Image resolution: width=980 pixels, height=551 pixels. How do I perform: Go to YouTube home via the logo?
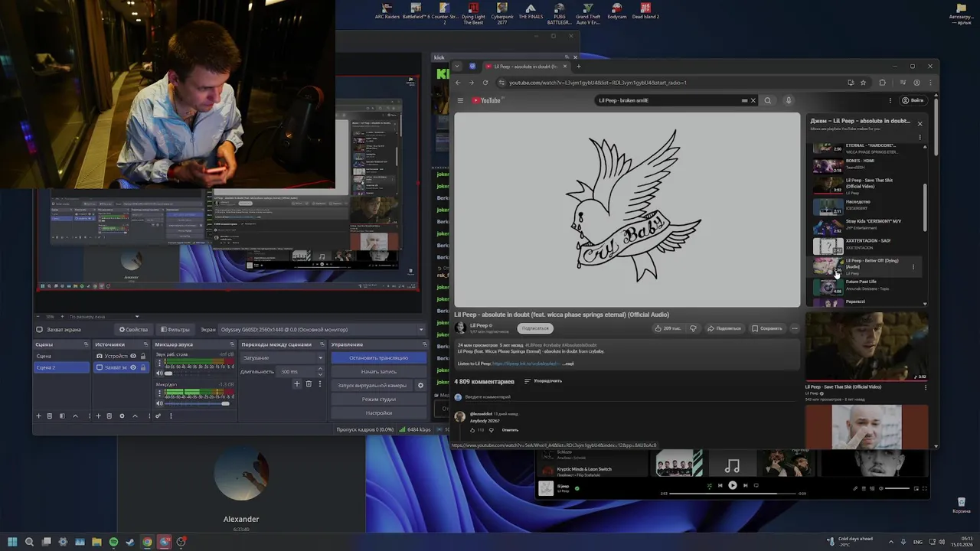tap(486, 100)
